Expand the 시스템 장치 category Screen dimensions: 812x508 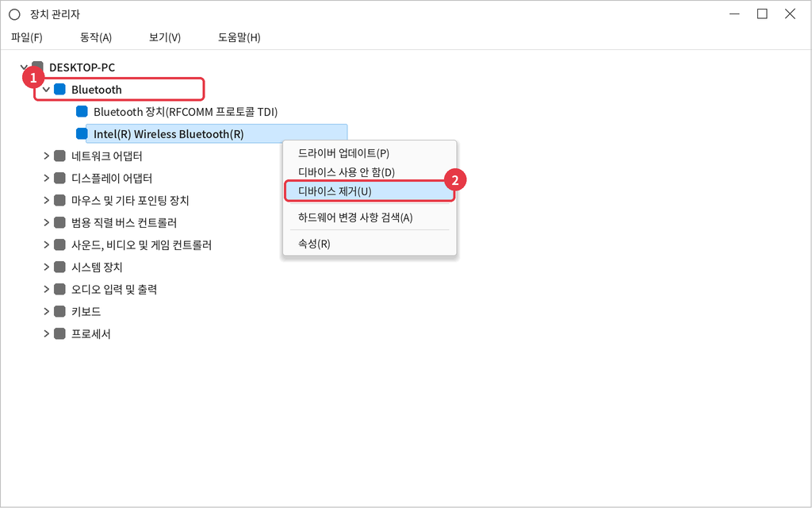pyautogui.click(x=46, y=267)
